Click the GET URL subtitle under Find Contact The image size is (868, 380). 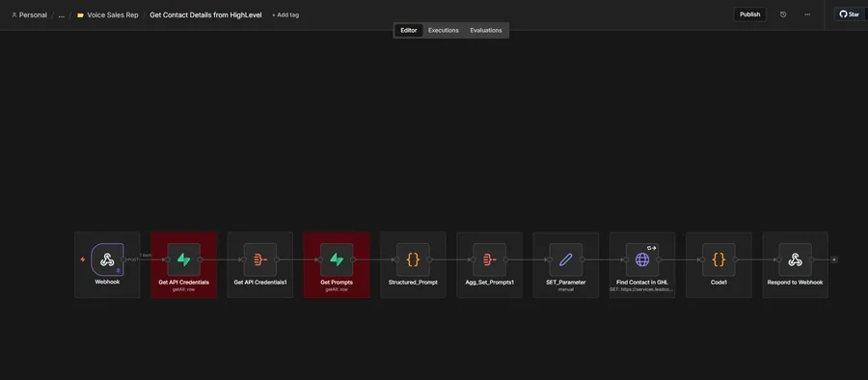click(x=642, y=289)
